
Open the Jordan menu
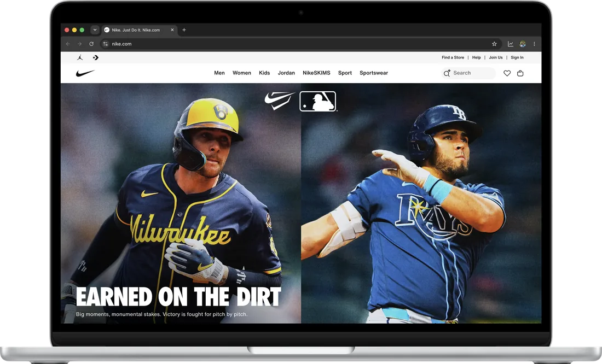286,73
